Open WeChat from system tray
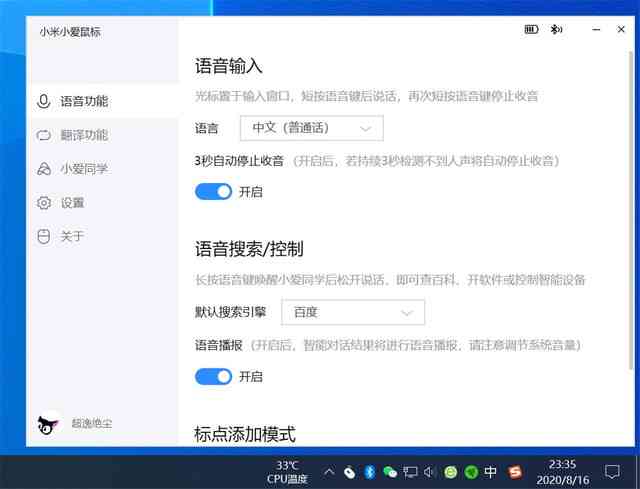This screenshot has height=489, width=640. point(390,472)
